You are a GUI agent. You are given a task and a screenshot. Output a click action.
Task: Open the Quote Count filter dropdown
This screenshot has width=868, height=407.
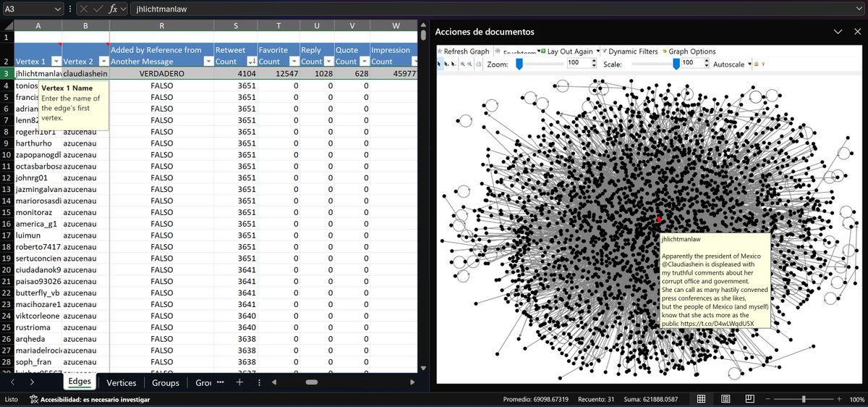point(363,62)
